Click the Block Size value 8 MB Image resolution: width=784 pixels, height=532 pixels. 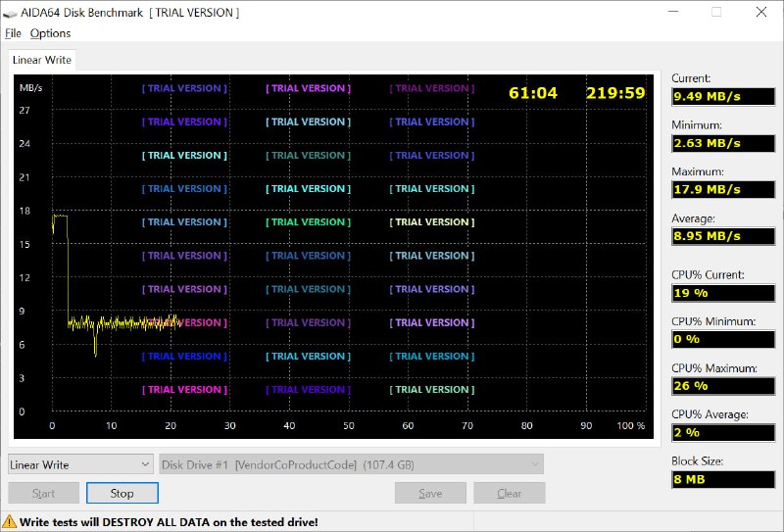tap(723, 479)
